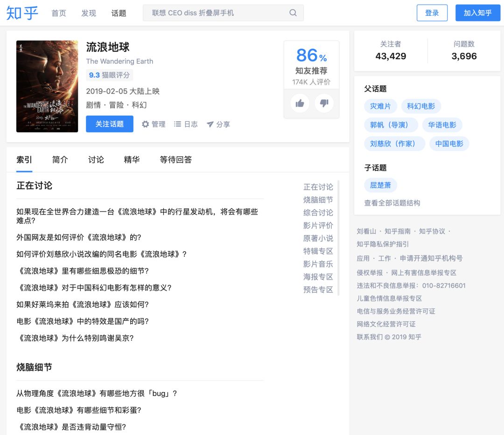Open the 华语电影 topic tag

tap(442, 125)
